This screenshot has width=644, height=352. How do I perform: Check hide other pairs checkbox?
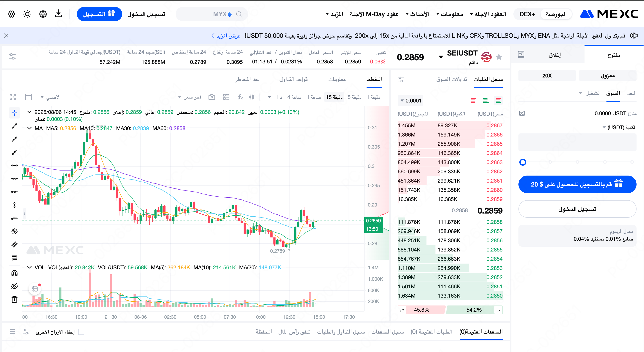pos(81,332)
